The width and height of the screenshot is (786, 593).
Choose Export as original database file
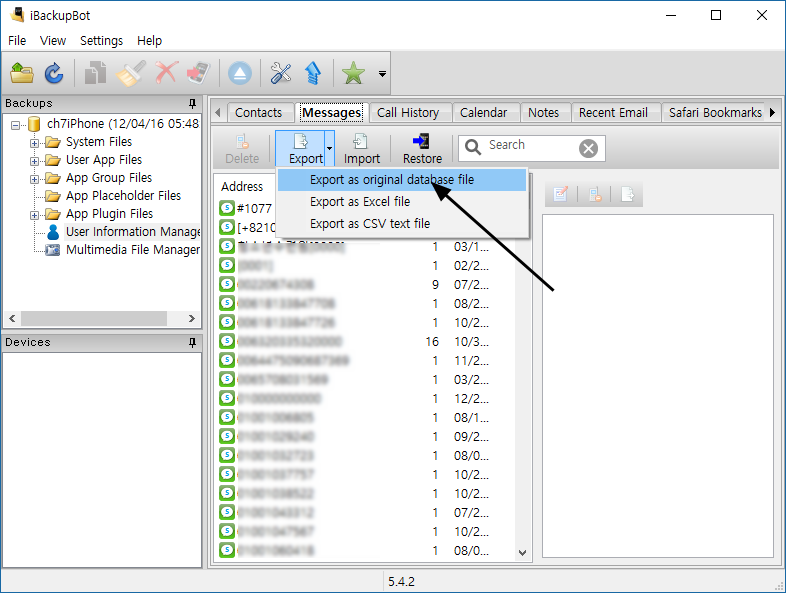pyautogui.click(x=402, y=179)
